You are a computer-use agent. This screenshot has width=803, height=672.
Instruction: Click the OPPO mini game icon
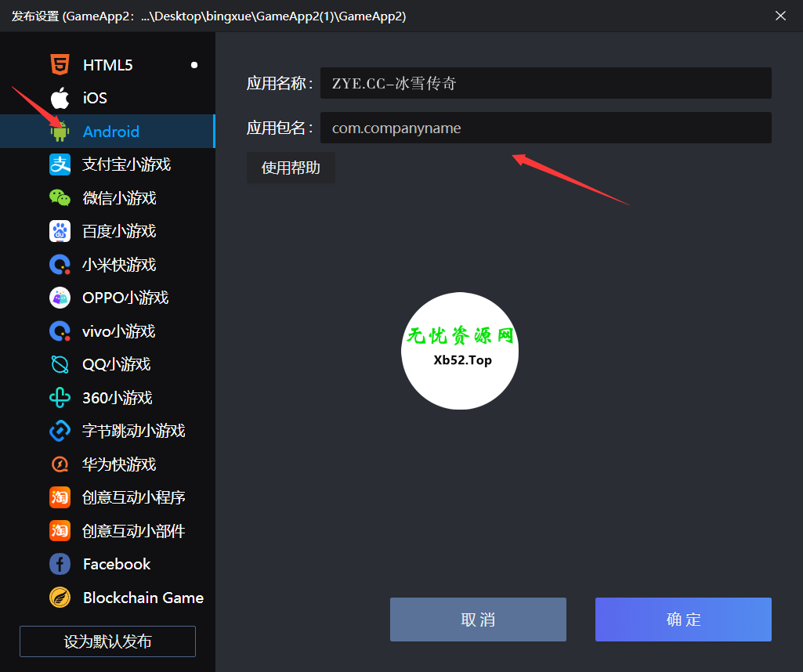point(60,298)
